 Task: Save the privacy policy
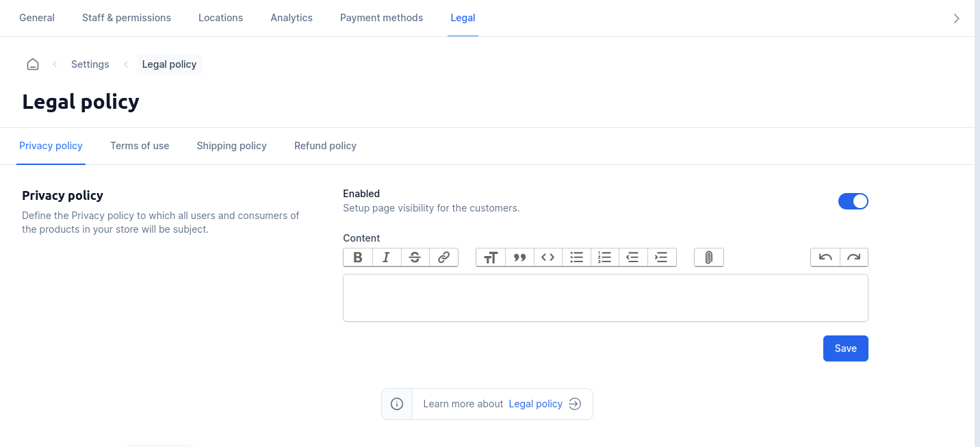(x=845, y=348)
